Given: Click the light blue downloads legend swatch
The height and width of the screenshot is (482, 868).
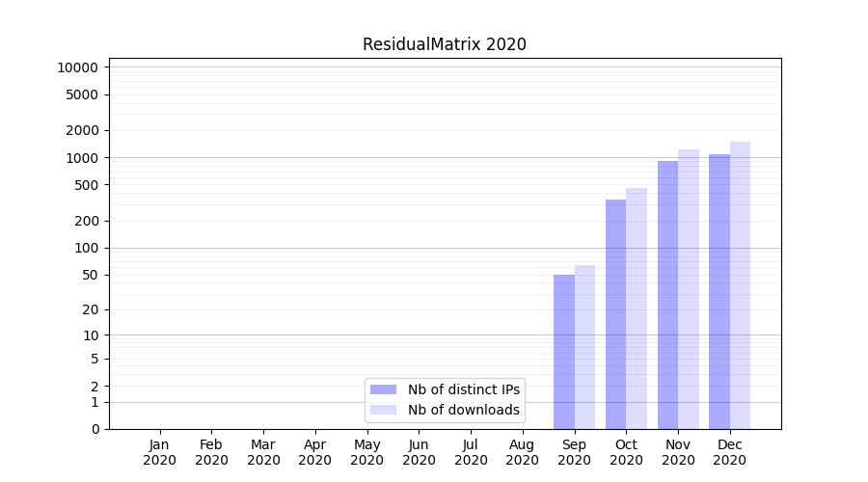Looking at the screenshot, I should click(383, 410).
